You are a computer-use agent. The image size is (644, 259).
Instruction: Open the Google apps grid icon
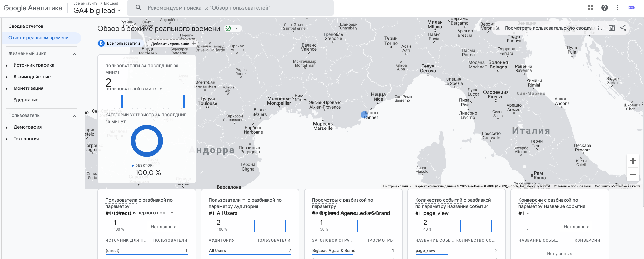(590, 8)
